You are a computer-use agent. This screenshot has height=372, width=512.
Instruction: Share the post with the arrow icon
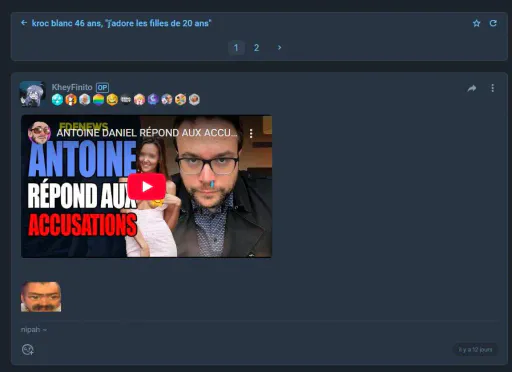[x=472, y=88]
